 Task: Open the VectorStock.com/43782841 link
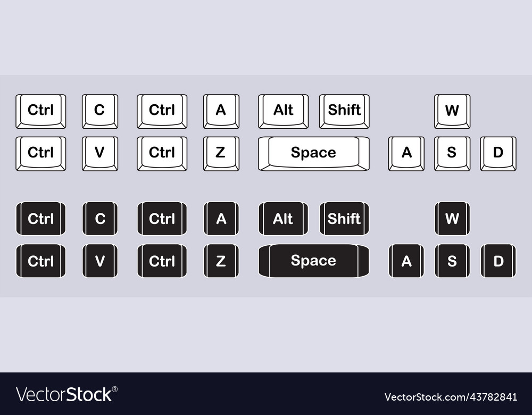(x=451, y=397)
